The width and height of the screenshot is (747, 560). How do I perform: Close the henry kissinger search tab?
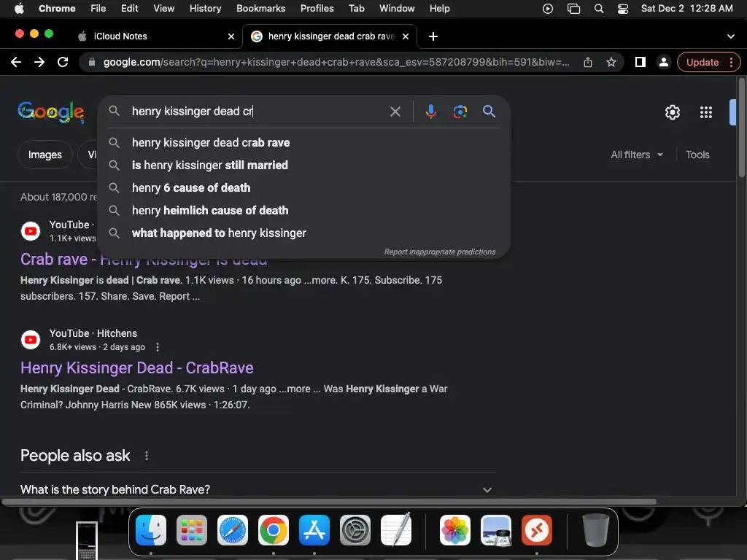tap(406, 36)
